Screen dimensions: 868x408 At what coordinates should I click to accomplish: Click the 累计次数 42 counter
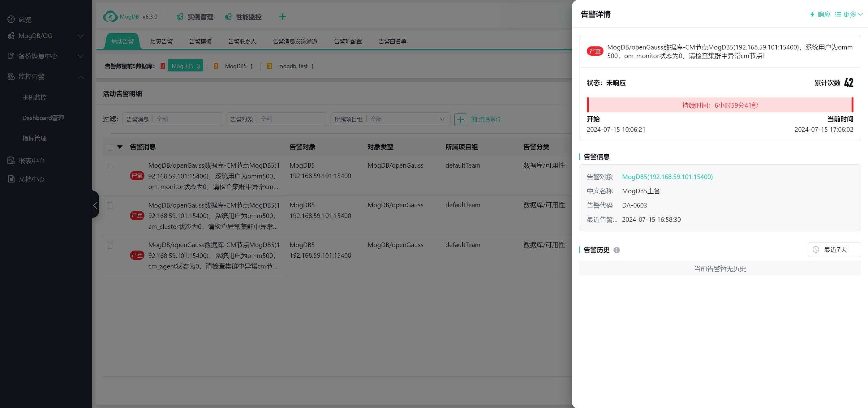tap(834, 83)
